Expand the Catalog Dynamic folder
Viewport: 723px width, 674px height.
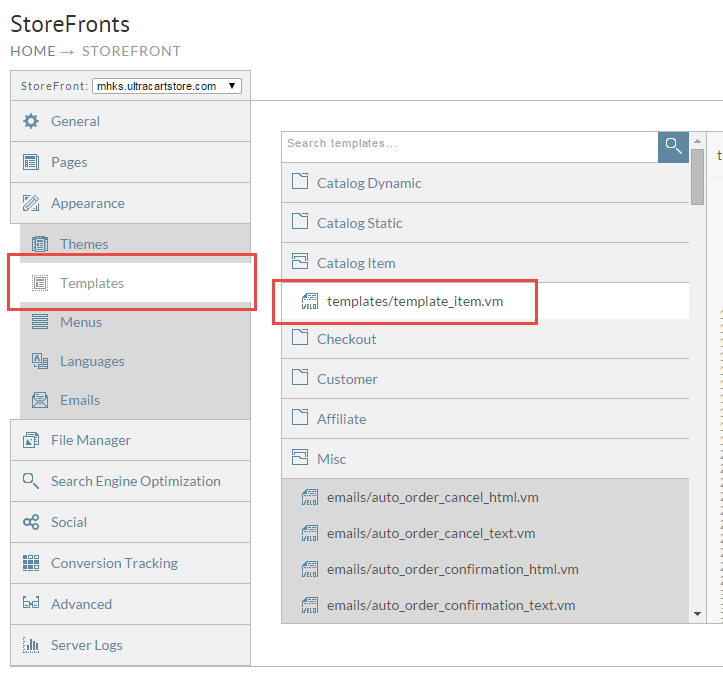(485, 183)
